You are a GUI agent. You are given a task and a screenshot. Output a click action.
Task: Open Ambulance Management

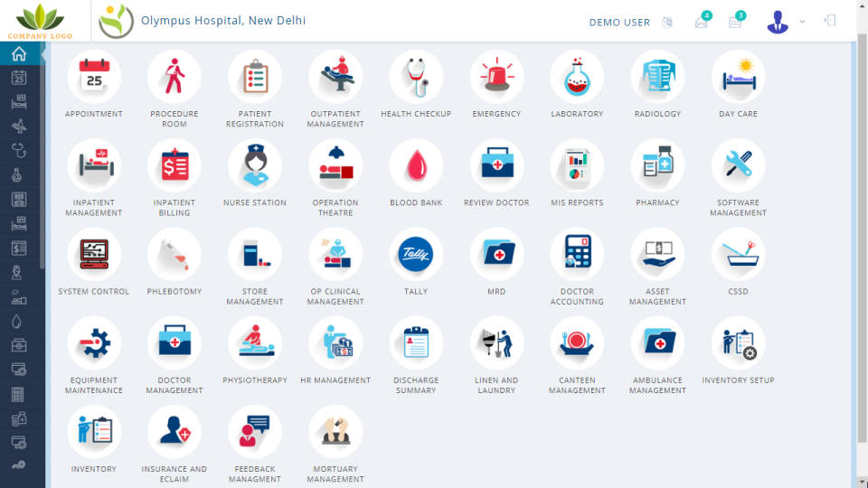(657, 343)
